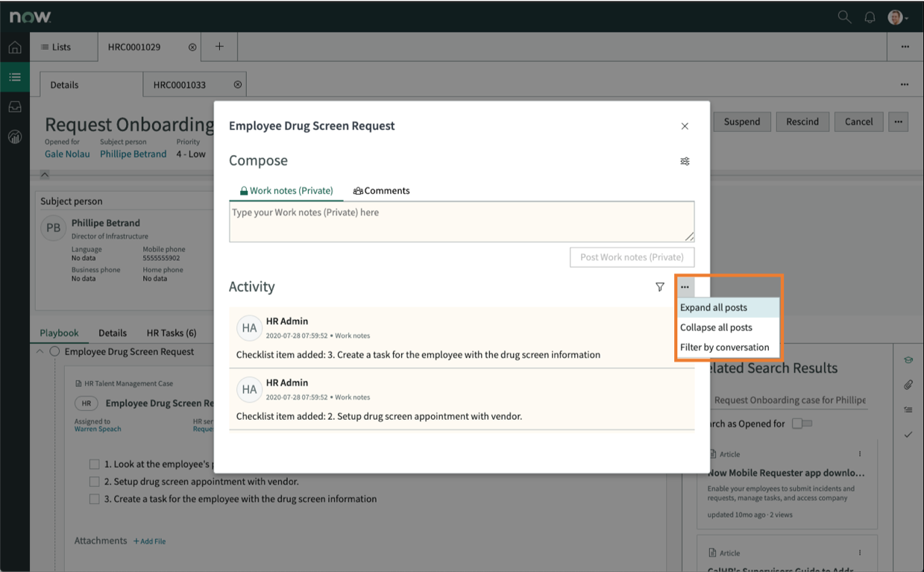Open Activity filter funnel icon
The height and width of the screenshot is (572, 924).
(659, 287)
